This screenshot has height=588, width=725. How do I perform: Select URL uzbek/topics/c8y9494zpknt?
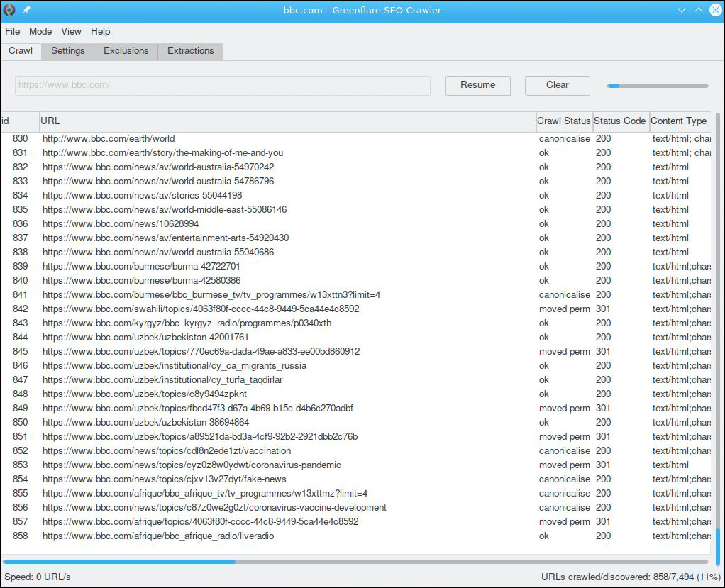point(145,394)
